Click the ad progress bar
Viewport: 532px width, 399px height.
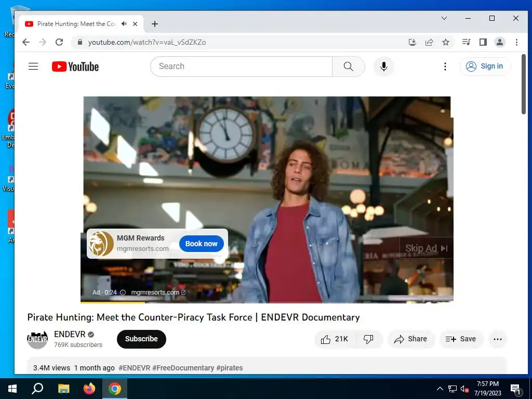[267, 302]
